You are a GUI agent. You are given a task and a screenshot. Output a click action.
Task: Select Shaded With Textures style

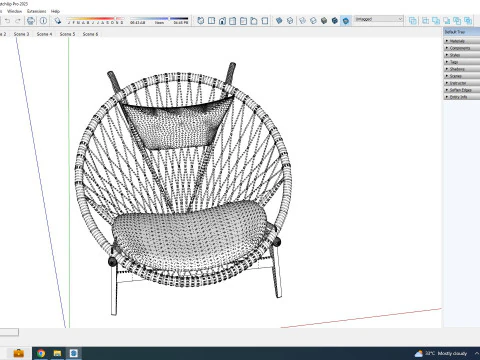coord(335,21)
